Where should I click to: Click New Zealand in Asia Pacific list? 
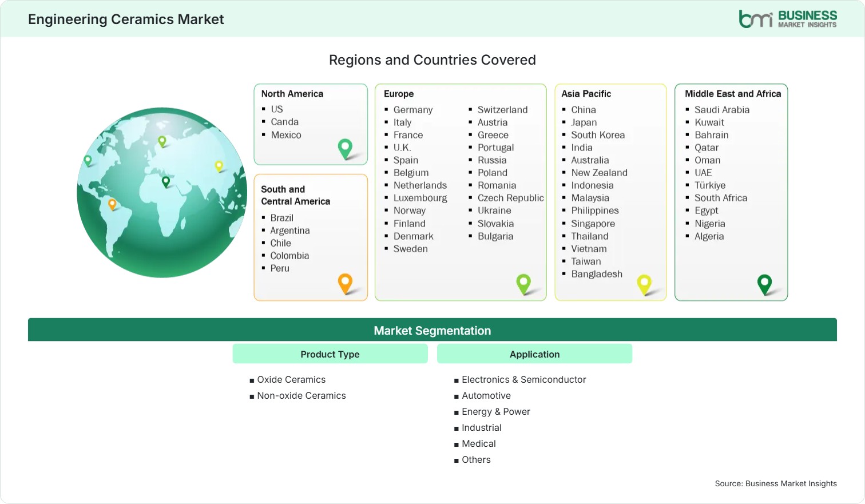tap(600, 173)
